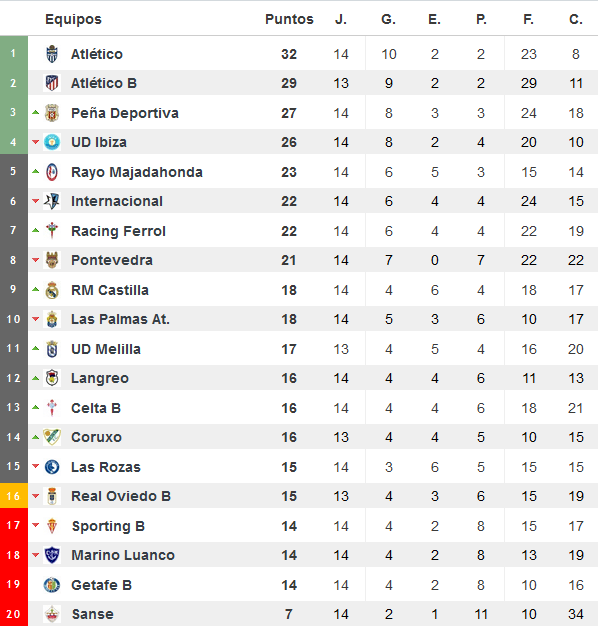Select the Real Oviedo B team name

(x=121, y=496)
